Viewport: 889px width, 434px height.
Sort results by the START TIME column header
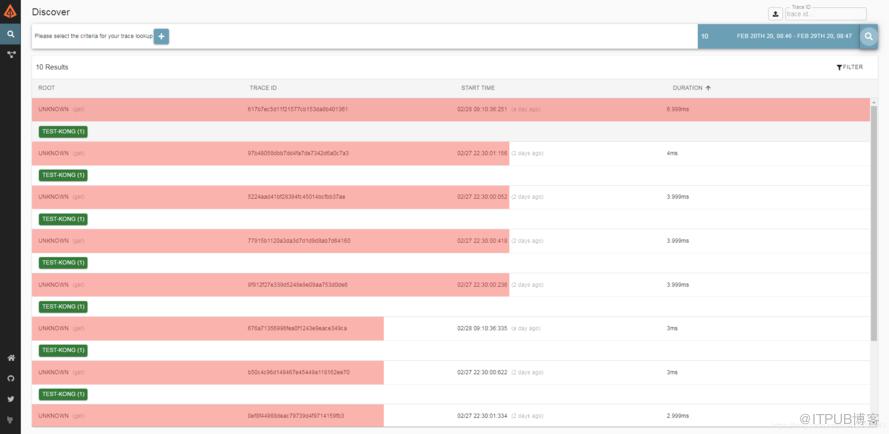click(478, 88)
